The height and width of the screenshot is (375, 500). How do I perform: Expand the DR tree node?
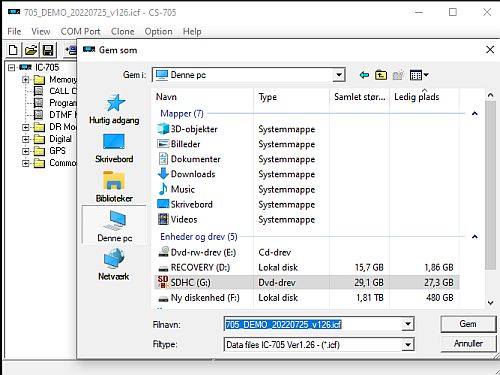pyautogui.click(x=26, y=127)
